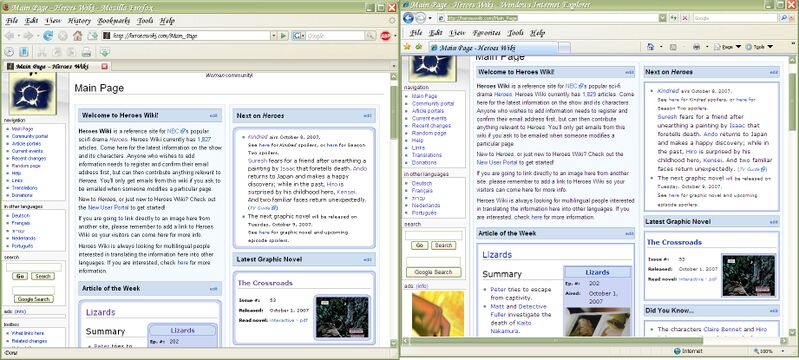The width and height of the screenshot is (799, 360).
Task: Click the red Stop icon in Internet Explorer
Action: tap(685, 18)
